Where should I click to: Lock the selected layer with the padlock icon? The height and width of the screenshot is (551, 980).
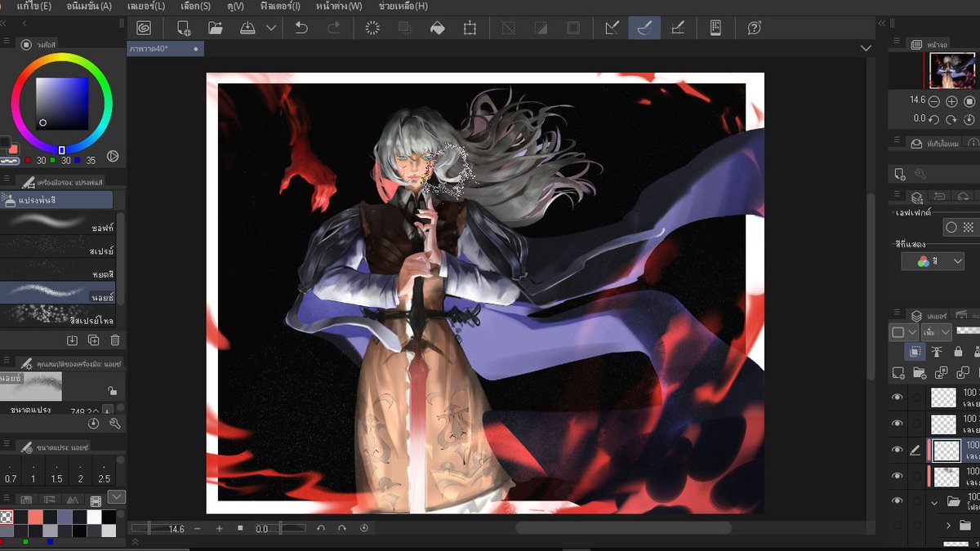click(x=957, y=353)
